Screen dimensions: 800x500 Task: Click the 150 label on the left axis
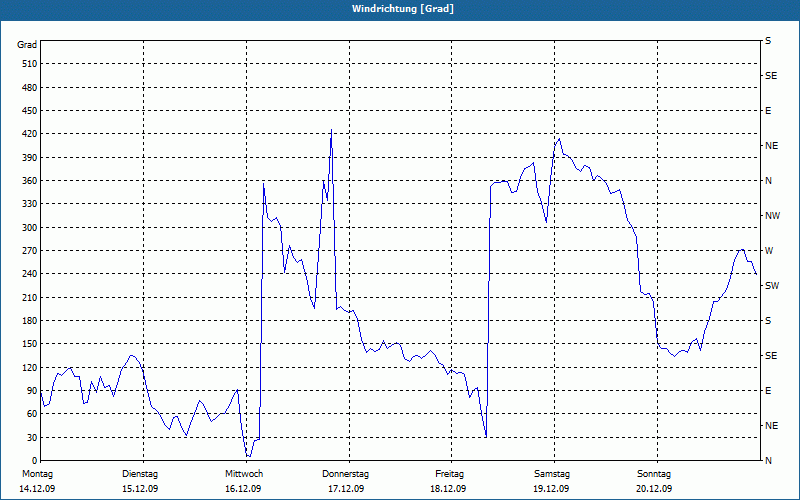pyautogui.click(x=29, y=344)
